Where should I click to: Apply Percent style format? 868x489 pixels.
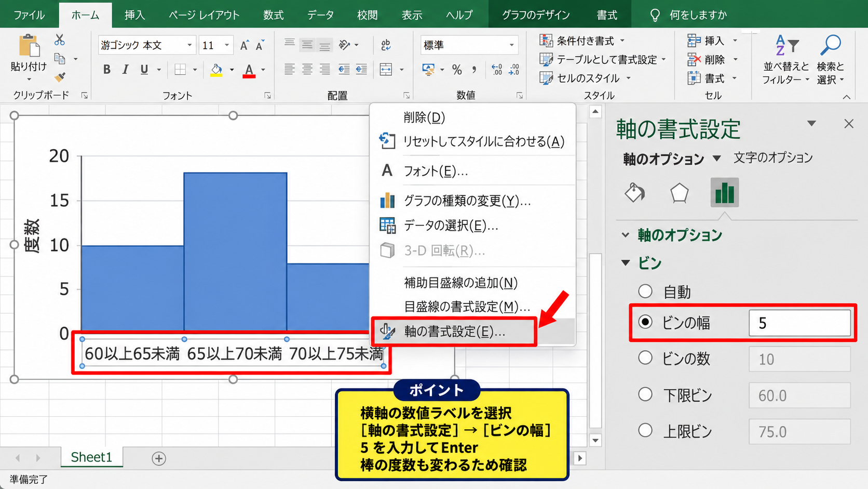tap(457, 70)
